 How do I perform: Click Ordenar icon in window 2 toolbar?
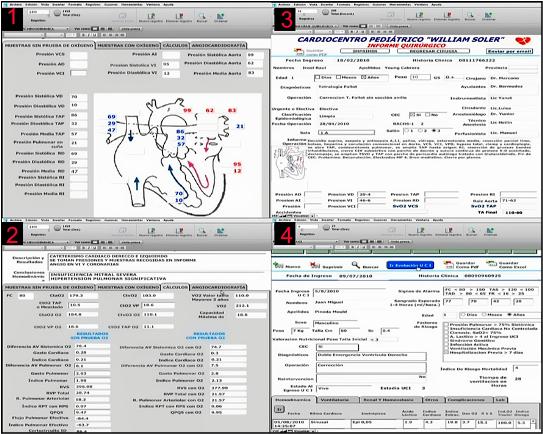tap(220, 231)
